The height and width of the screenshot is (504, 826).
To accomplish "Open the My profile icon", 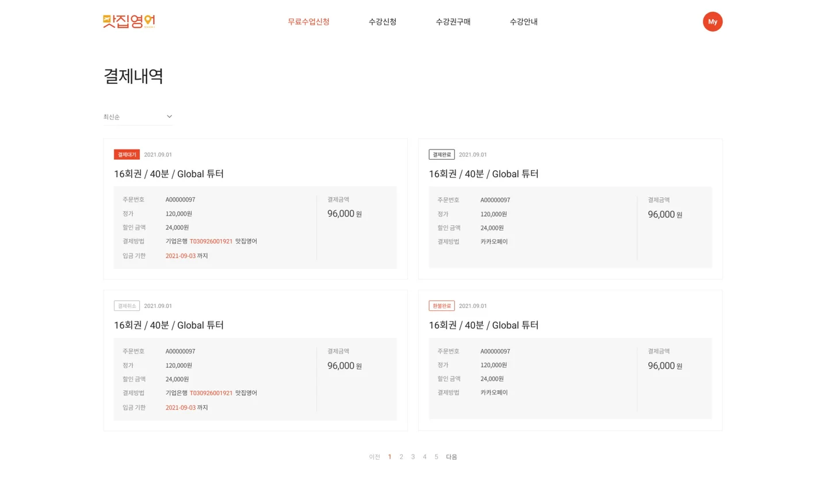I will pos(712,22).
